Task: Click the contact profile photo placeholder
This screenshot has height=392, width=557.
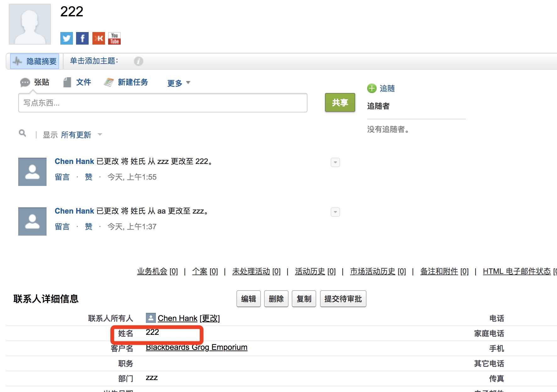Action: tap(30, 24)
